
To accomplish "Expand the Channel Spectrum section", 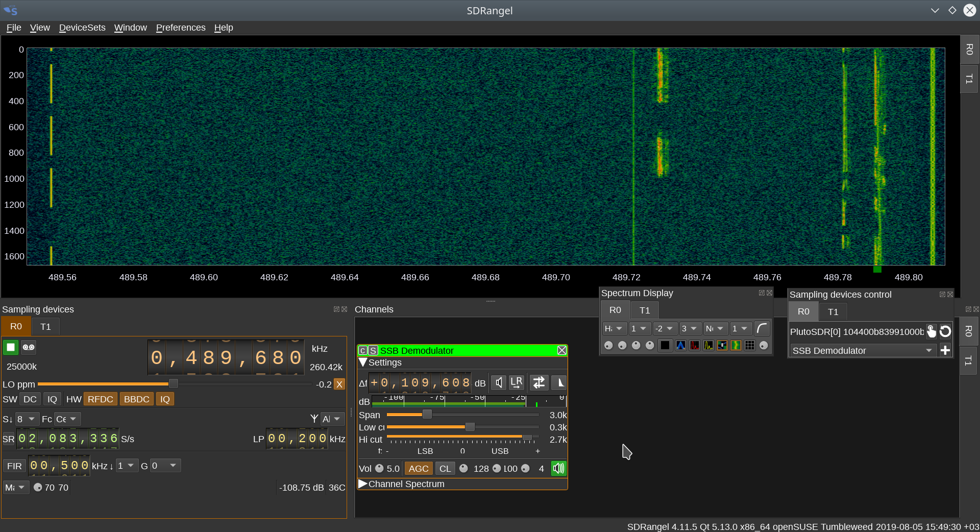I will (363, 484).
